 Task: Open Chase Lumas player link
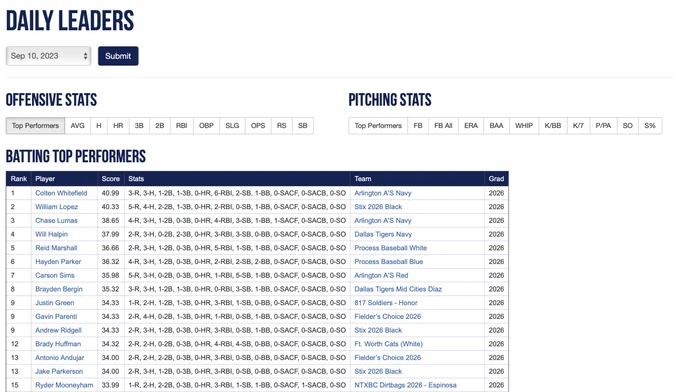coord(56,221)
